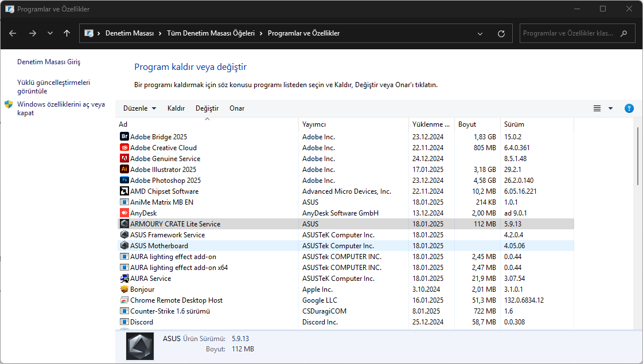Select the Discord app icon
Viewport: 643px width, 364px height.
click(124, 322)
